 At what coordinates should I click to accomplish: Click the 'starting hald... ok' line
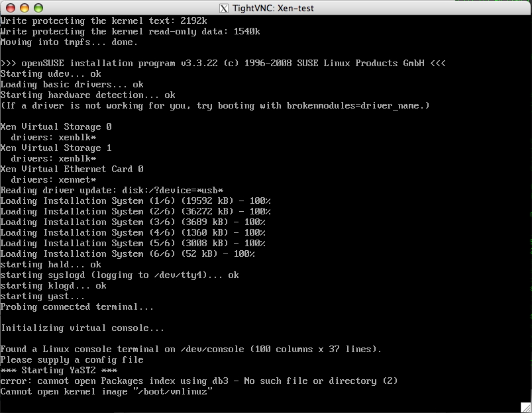tap(50, 265)
